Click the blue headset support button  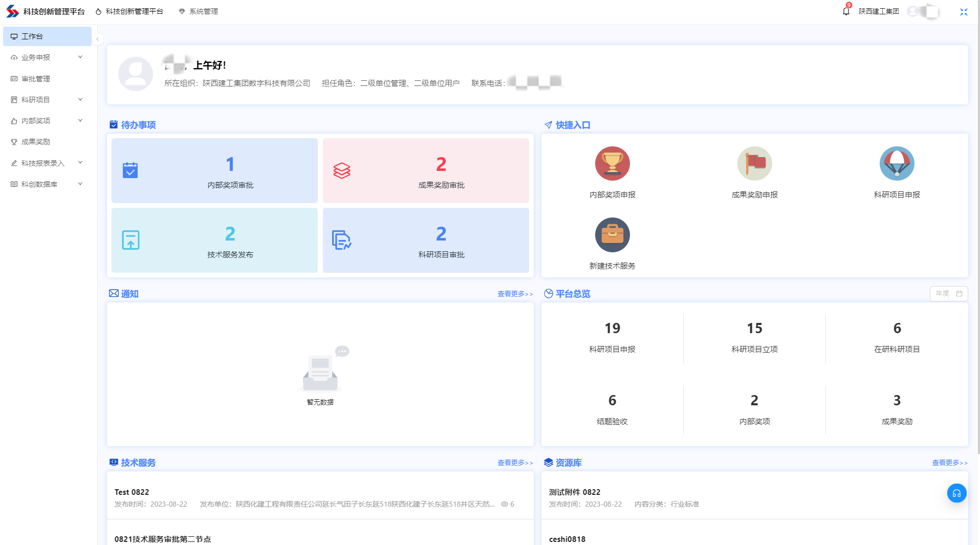956,493
